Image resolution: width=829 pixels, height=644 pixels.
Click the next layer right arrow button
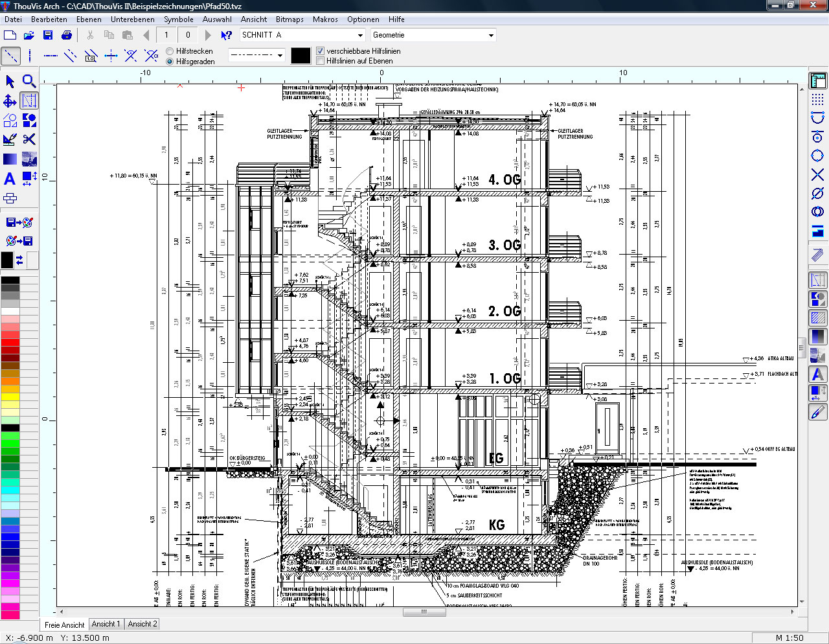[208, 35]
